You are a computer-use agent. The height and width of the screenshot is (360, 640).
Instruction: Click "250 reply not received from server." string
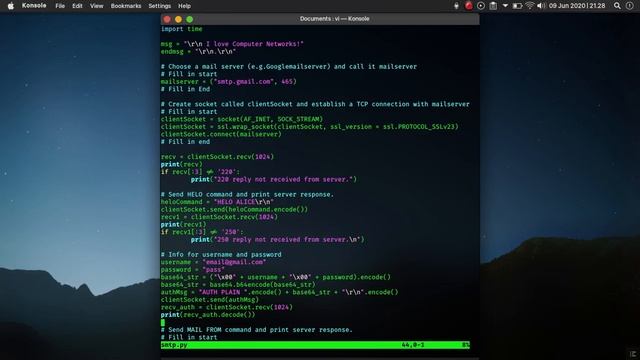tap(288, 240)
